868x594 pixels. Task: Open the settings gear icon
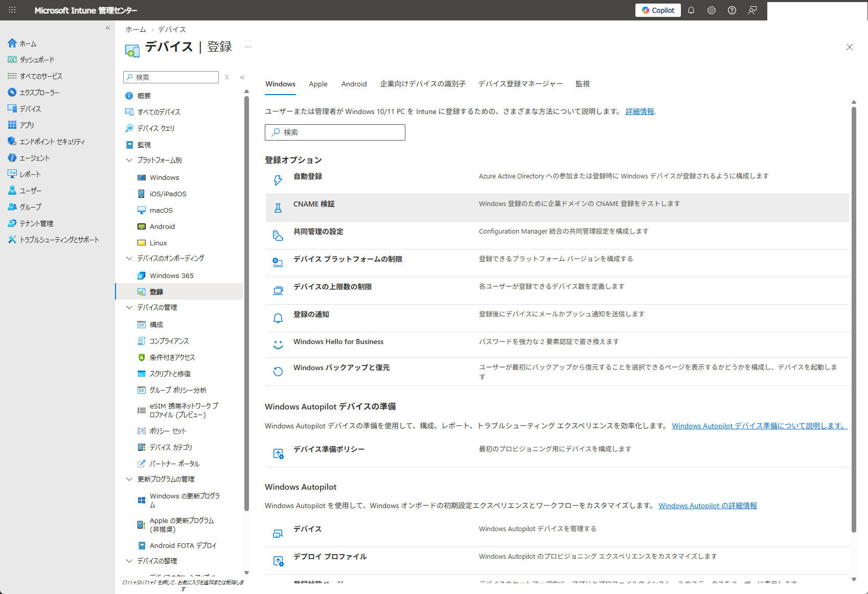pyautogui.click(x=712, y=10)
